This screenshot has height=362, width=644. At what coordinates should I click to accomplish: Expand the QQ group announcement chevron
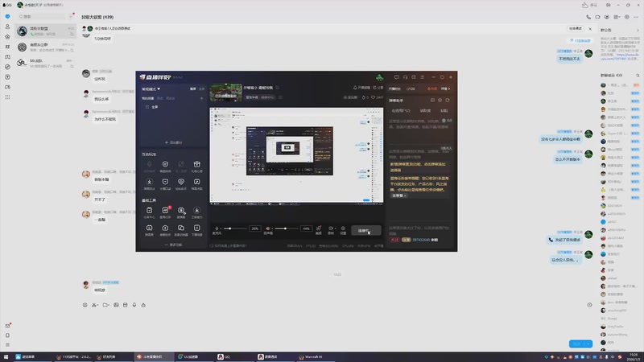pyautogui.click(x=638, y=31)
